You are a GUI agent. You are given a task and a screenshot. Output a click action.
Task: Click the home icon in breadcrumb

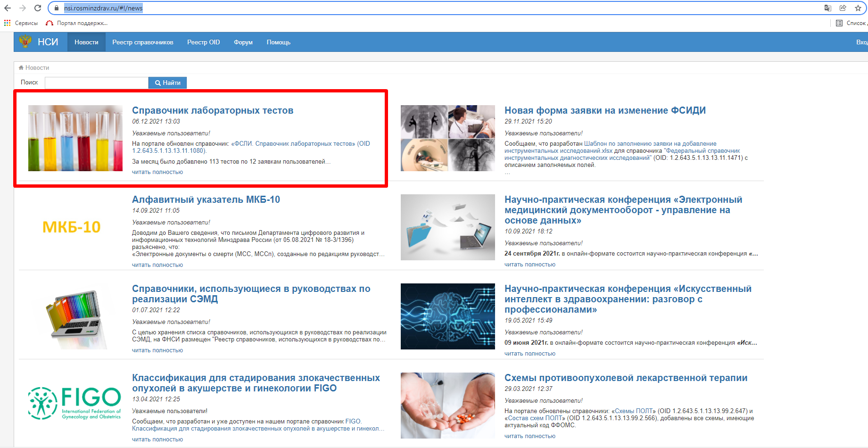tap(21, 68)
